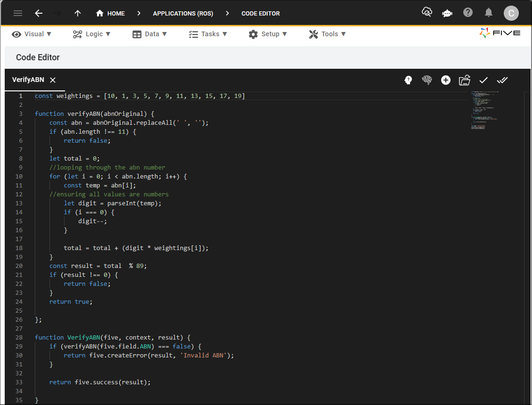Screen dimensions: 532x405
Task: Go to HOME breadcrumb
Action: [x=110, y=13]
